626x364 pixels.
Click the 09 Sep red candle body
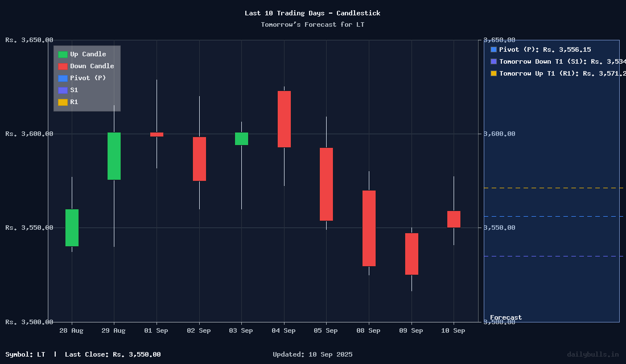(411, 254)
